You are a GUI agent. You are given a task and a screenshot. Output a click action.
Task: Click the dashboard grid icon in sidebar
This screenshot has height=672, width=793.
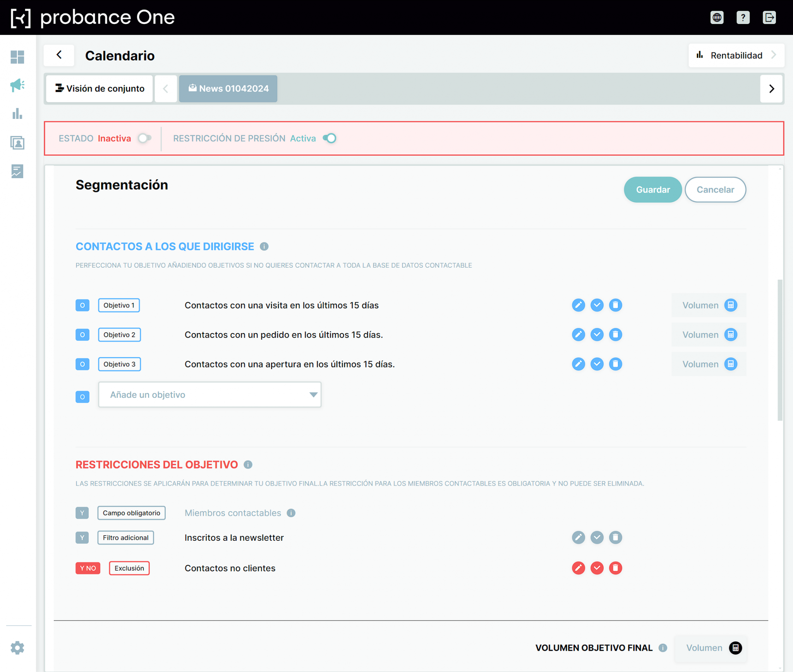17,57
